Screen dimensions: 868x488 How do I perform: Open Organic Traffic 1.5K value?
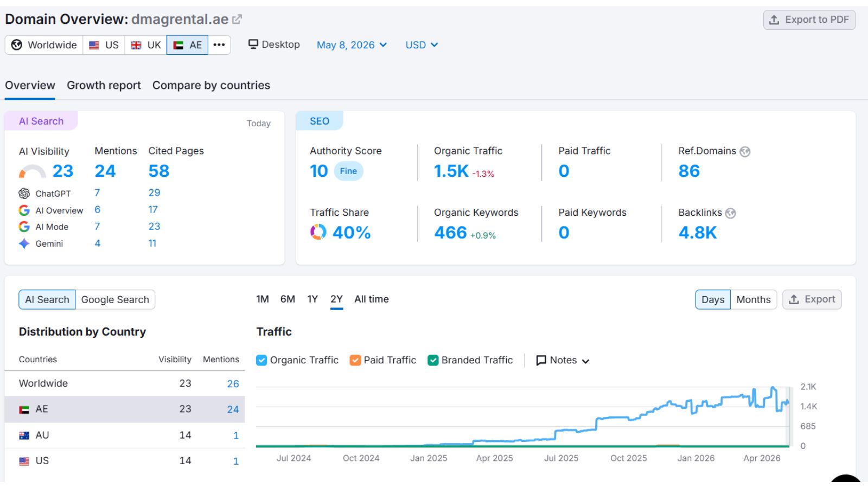tap(451, 171)
